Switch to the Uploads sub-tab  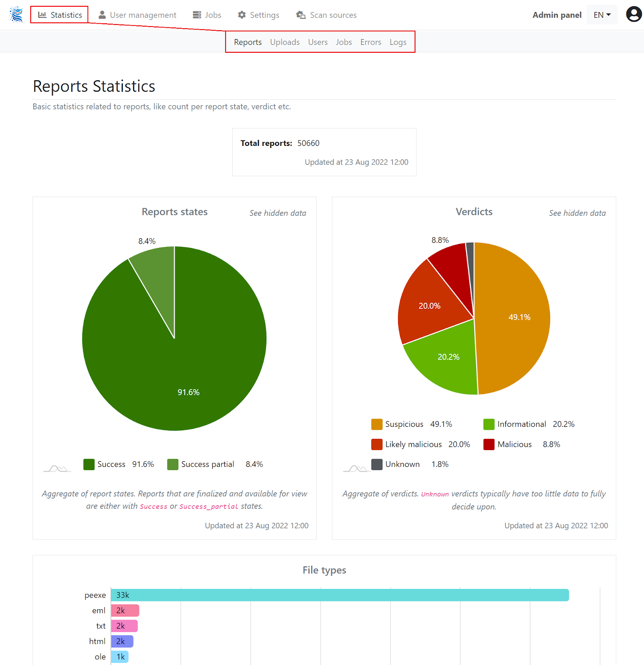pyautogui.click(x=285, y=42)
